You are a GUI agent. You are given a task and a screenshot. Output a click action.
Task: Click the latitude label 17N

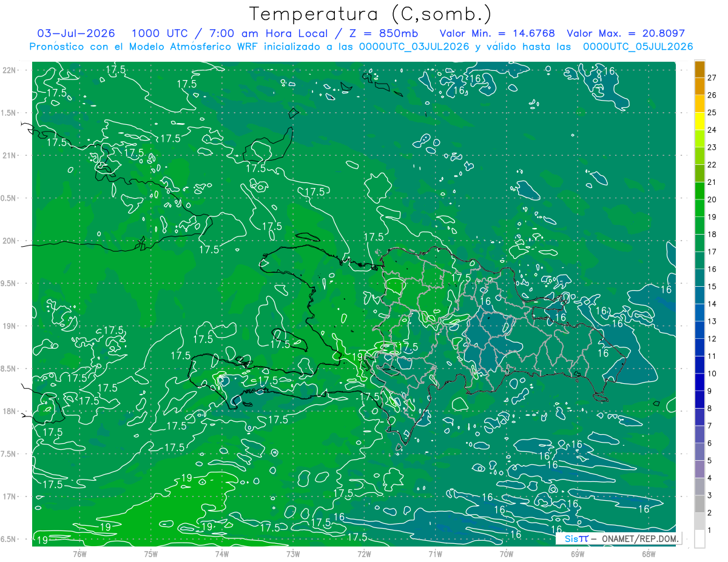click(x=10, y=497)
